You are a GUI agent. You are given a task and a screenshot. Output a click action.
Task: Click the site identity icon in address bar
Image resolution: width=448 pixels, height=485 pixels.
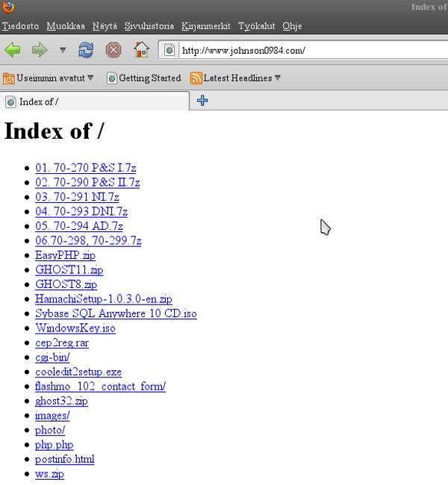click(169, 50)
